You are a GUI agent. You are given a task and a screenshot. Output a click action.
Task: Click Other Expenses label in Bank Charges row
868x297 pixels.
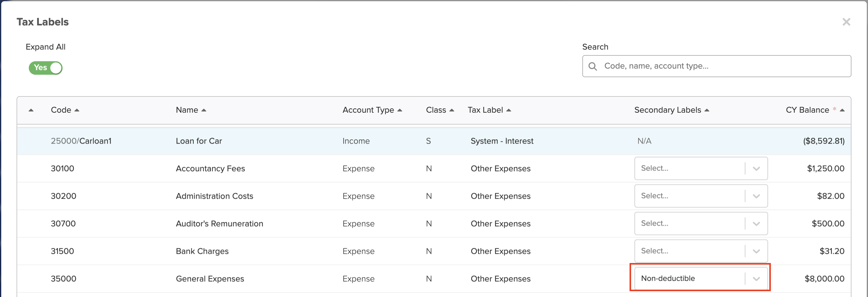click(x=501, y=252)
